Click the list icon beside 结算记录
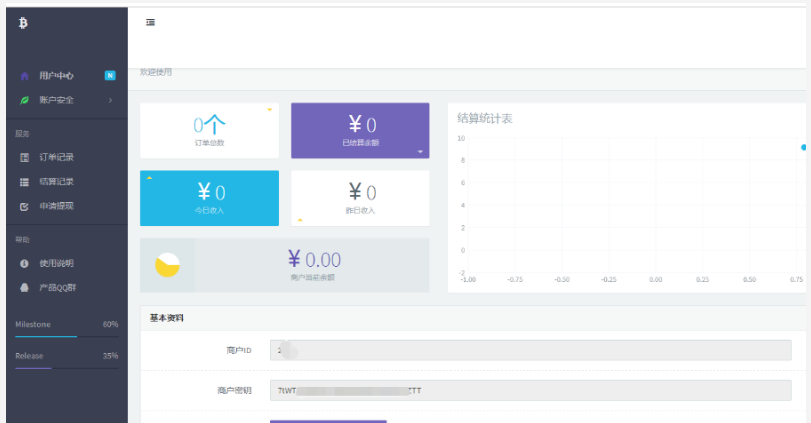Screen dimensions: 811x423 pos(24,182)
